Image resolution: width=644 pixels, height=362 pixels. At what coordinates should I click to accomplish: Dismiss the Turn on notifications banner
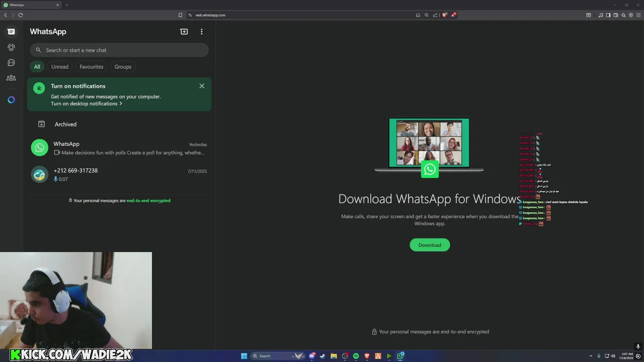click(x=202, y=86)
